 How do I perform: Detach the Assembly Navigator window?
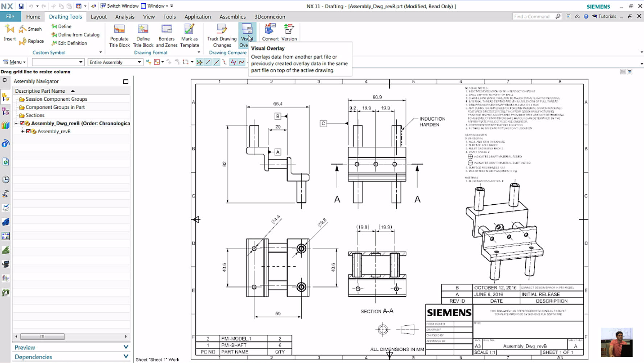(x=125, y=81)
